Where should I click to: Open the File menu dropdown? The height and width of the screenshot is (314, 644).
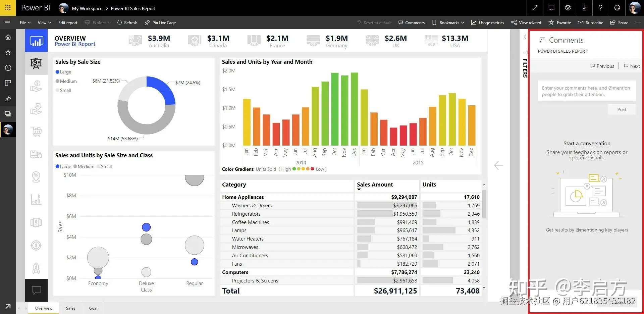point(25,22)
